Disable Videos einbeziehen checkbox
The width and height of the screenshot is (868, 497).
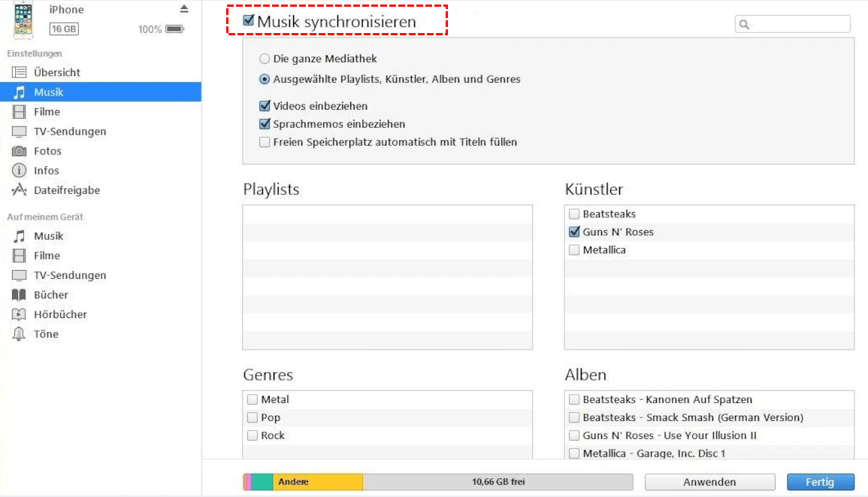pos(265,106)
